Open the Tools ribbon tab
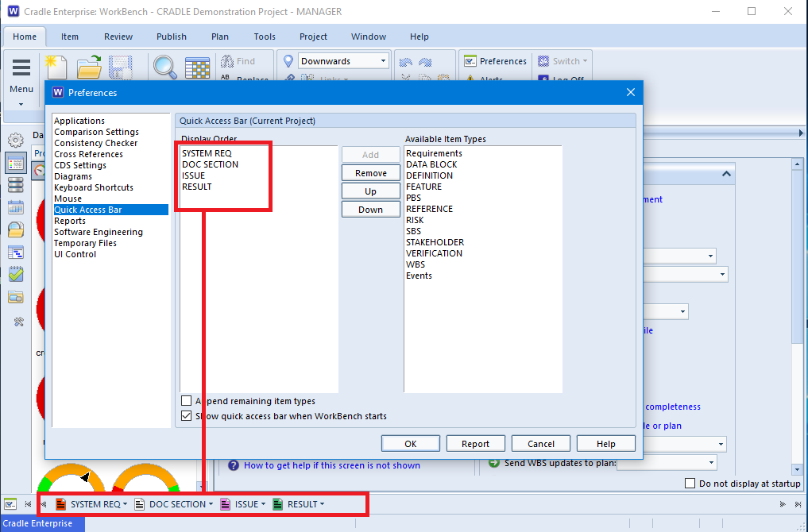808x532 pixels. coord(265,37)
